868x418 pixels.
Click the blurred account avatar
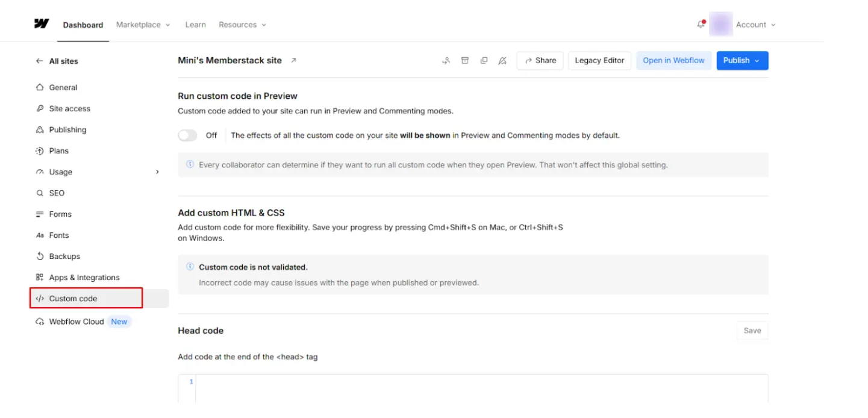(x=721, y=24)
